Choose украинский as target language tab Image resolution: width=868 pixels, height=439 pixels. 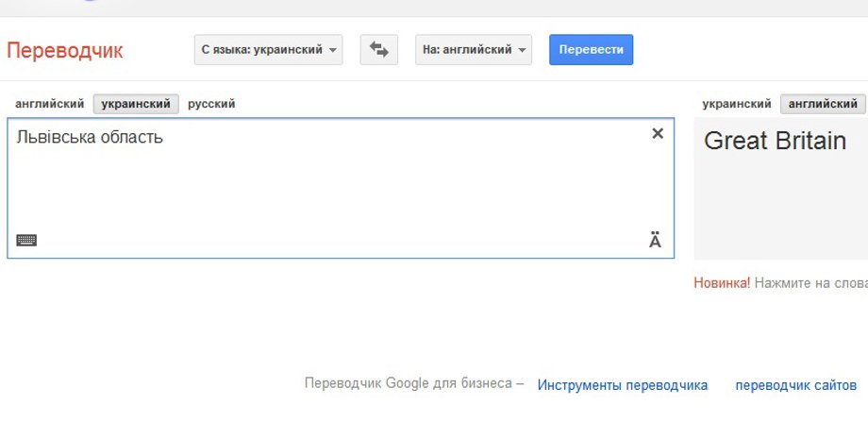click(x=737, y=104)
